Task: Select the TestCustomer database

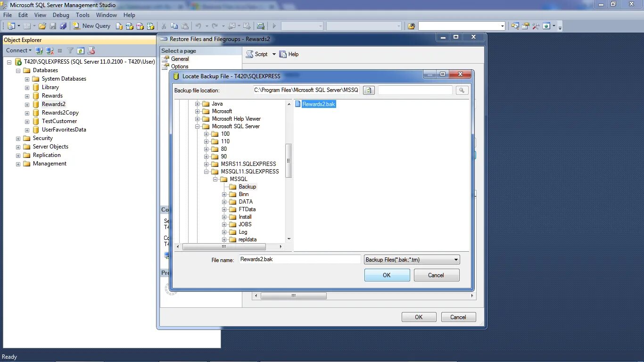Action: click(x=59, y=121)
